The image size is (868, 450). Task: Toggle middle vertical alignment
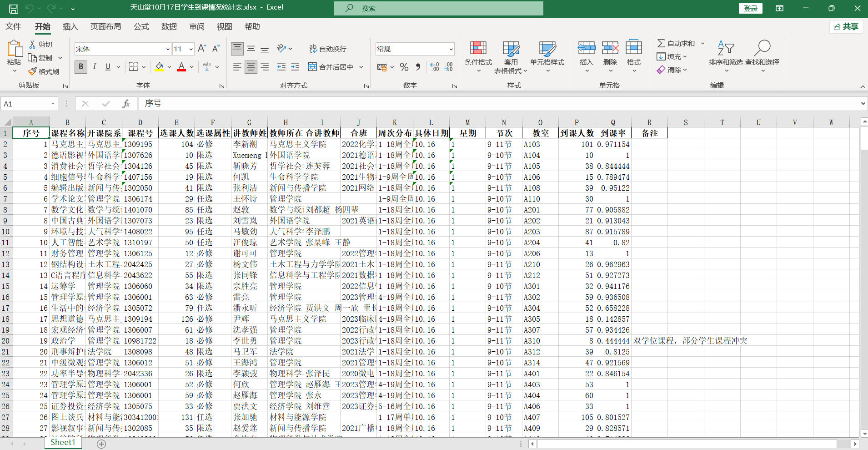pyautogui.click(x=251, y=48)
